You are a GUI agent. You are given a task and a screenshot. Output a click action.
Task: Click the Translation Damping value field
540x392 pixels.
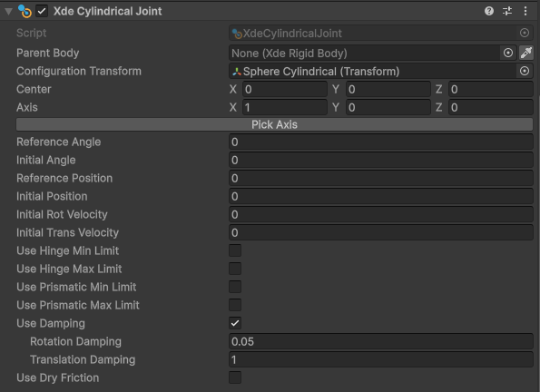381,359
